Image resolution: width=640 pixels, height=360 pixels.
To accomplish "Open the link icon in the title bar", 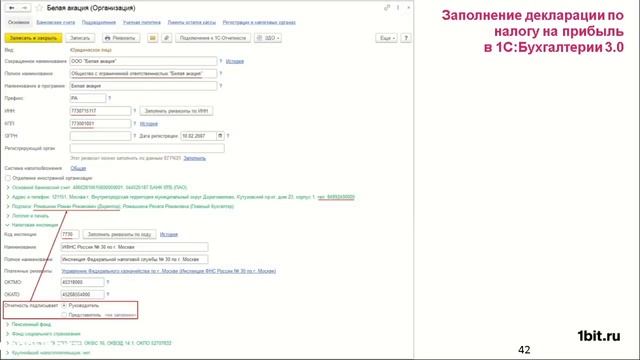I will (x=387, y=8).
